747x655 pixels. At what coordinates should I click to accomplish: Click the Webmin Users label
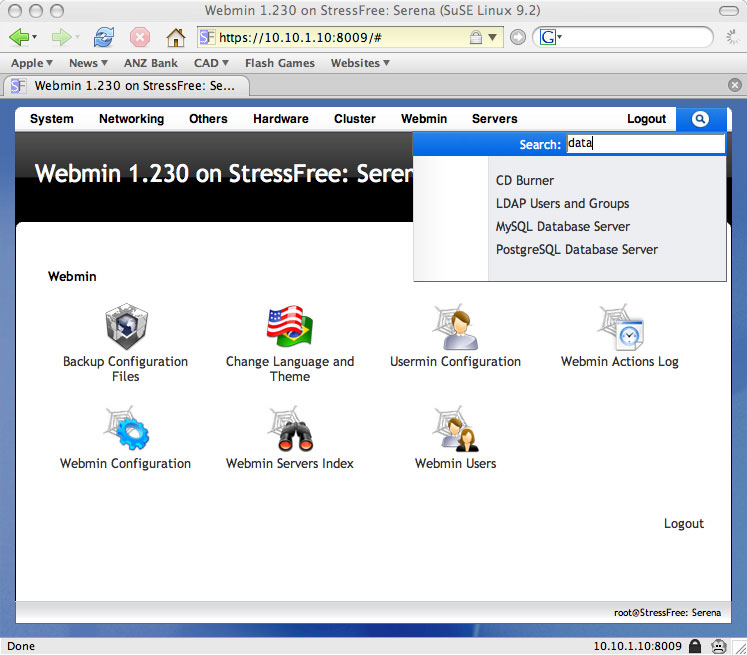coord(455,464)
